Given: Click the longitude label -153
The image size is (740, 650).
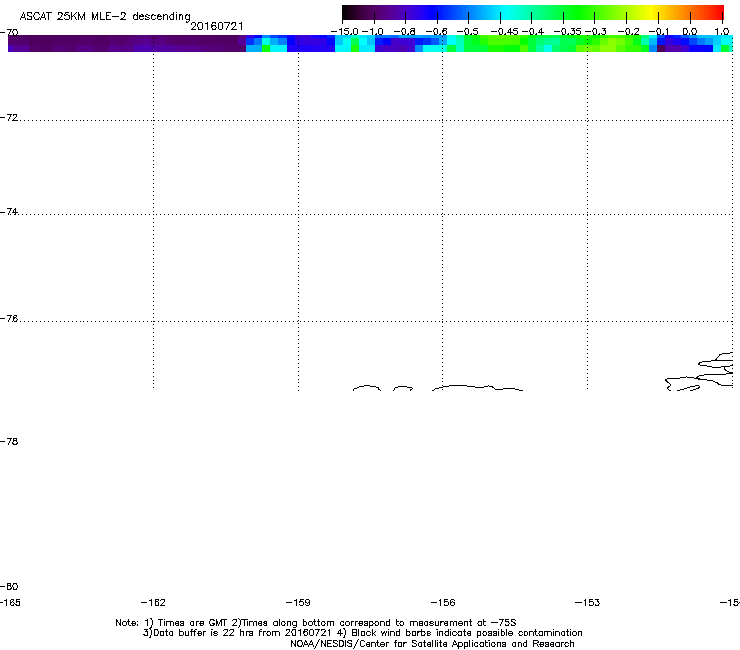Looking at the screenshot, I should pos(588,602).
